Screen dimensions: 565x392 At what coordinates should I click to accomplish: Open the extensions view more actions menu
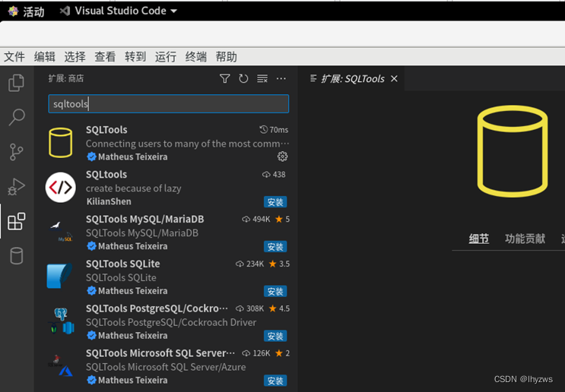pyautogui.click(x=281, y=78)
